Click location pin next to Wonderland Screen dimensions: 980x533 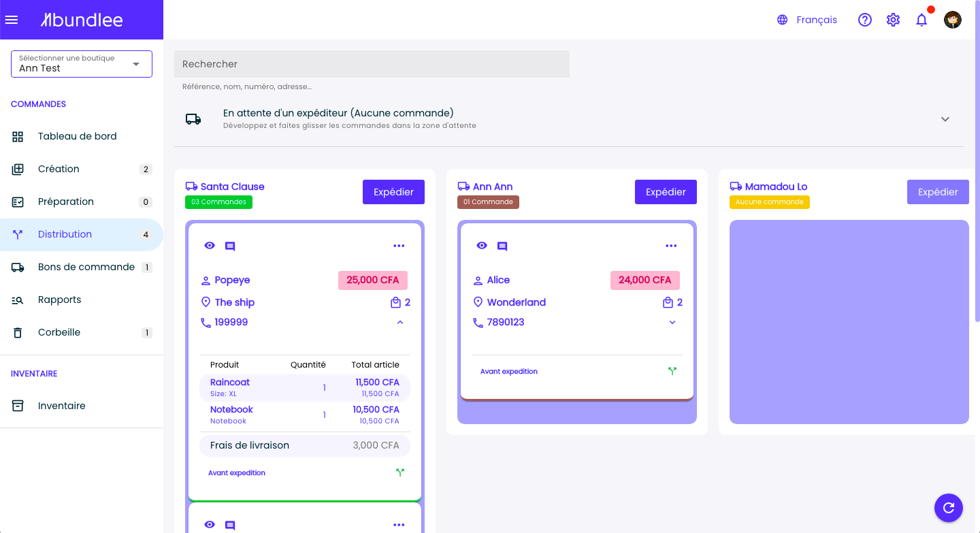coord(478,302)
